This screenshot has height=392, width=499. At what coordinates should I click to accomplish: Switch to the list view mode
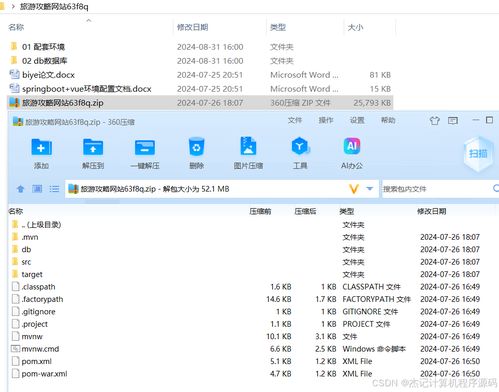point(54,189)
